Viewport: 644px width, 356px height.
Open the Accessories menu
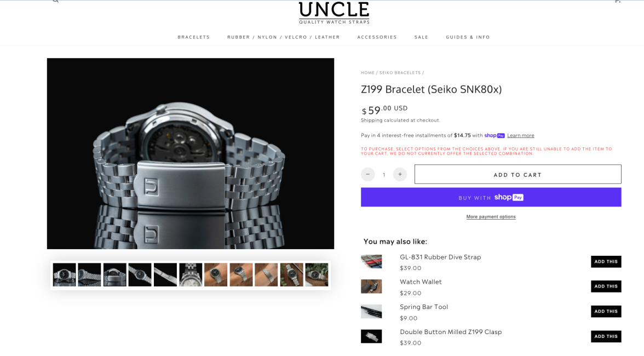click(377, 37)
